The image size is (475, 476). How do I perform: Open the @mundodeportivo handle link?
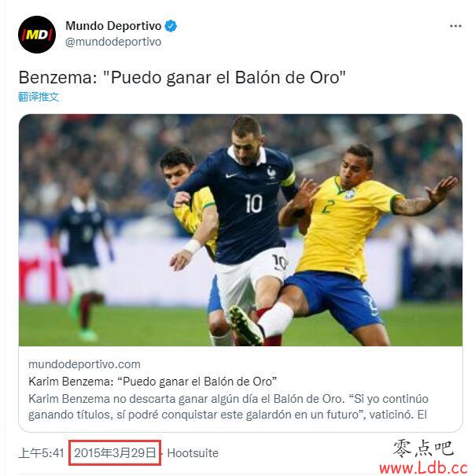pos(113,42)
